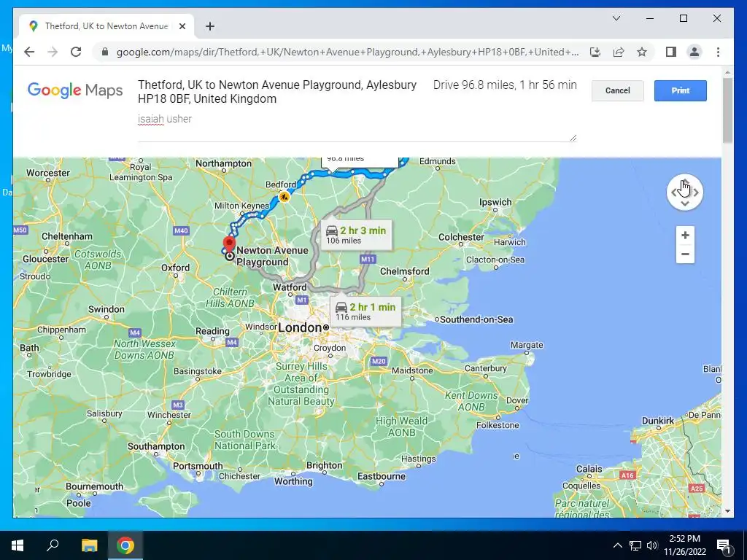Close the Thetford to Newton Avenue tab

pos(182,26)
